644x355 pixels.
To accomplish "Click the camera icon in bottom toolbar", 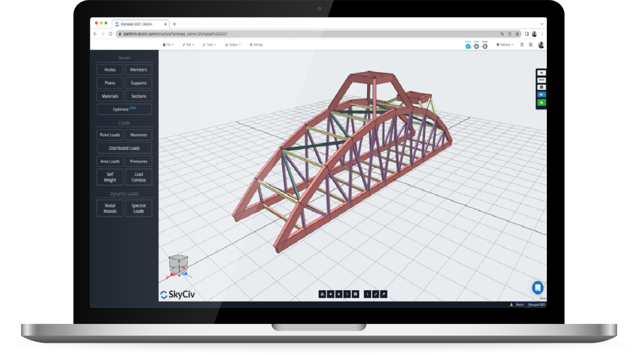I will [356, 294].
